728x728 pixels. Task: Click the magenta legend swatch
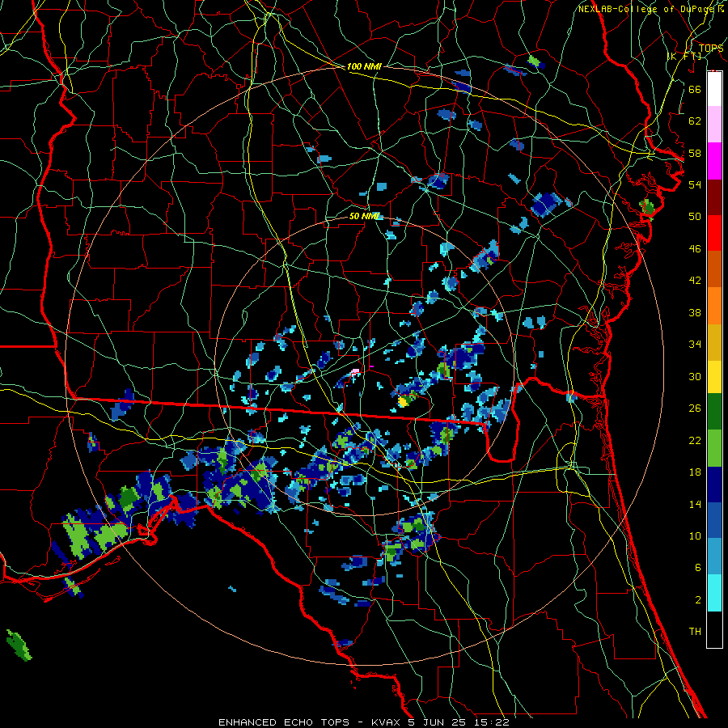[x=714, y=161]
